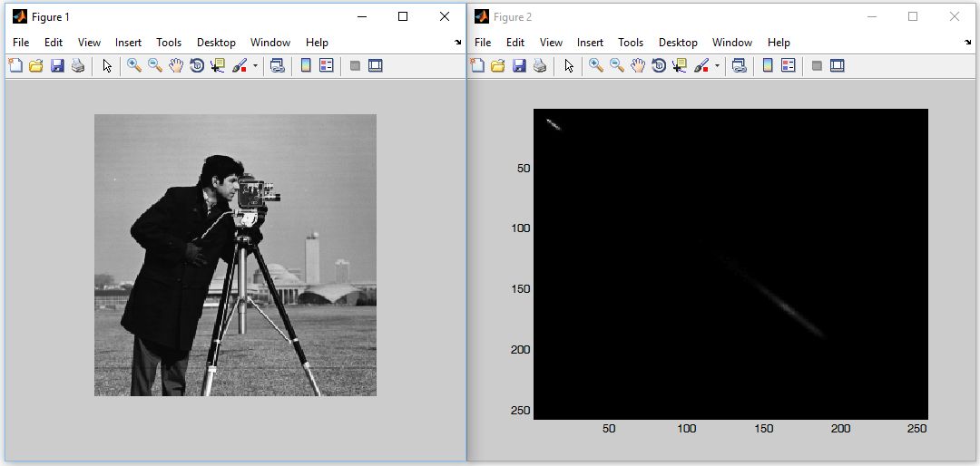
Task: Click Link Plot icon in Figure 1 toolbar
Action: coord(278,65)
